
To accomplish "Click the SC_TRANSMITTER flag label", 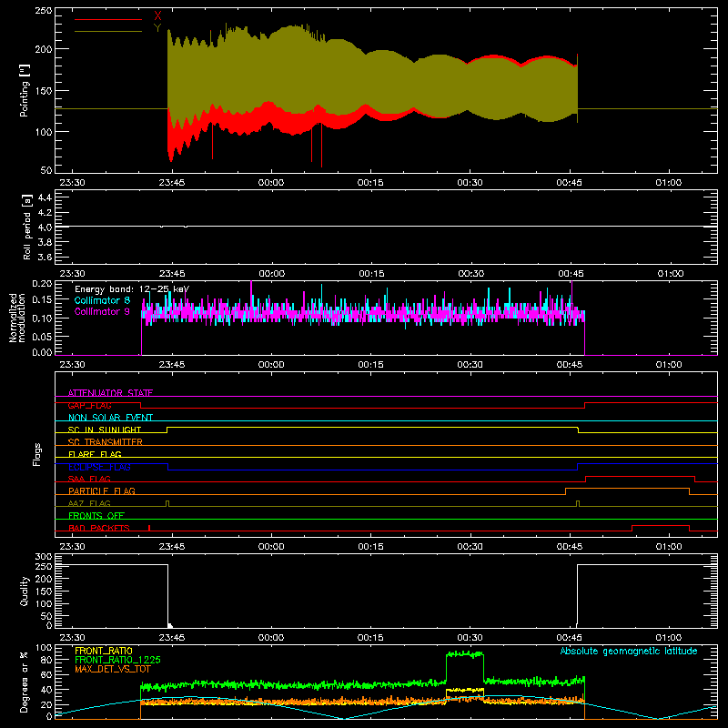I will tap(106, 442).
